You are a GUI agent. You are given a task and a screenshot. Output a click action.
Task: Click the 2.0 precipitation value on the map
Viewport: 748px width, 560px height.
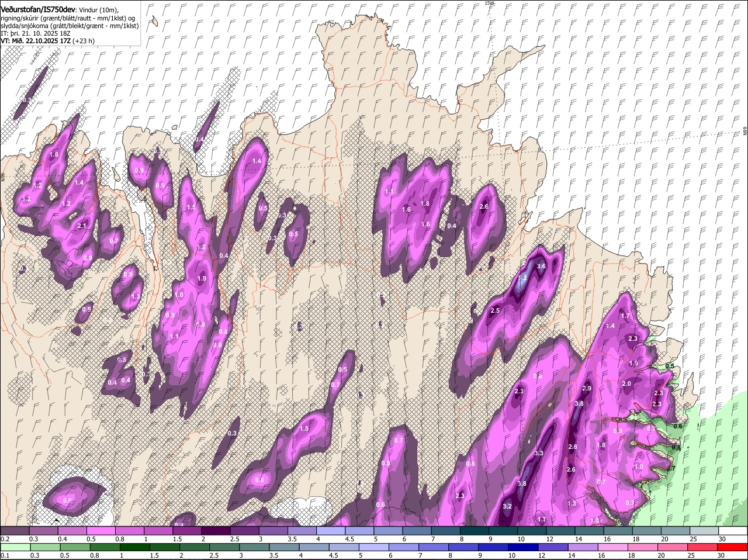tap(626, 383)
